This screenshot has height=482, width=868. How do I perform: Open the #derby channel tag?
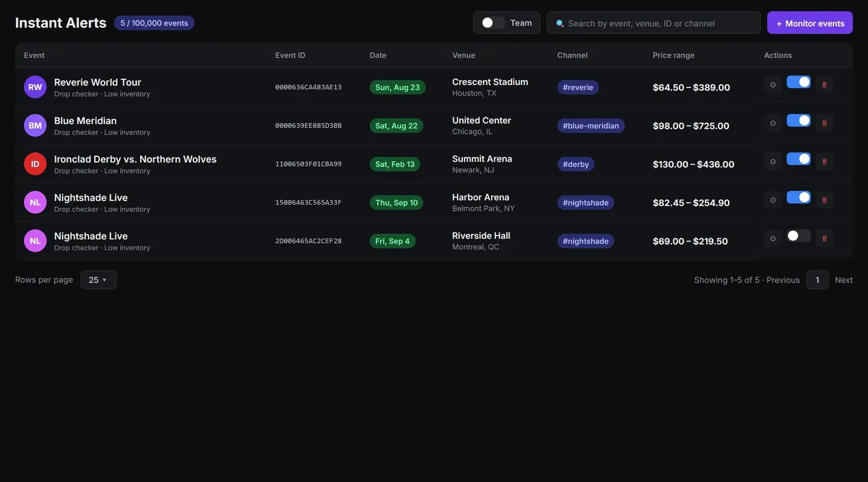576,164
